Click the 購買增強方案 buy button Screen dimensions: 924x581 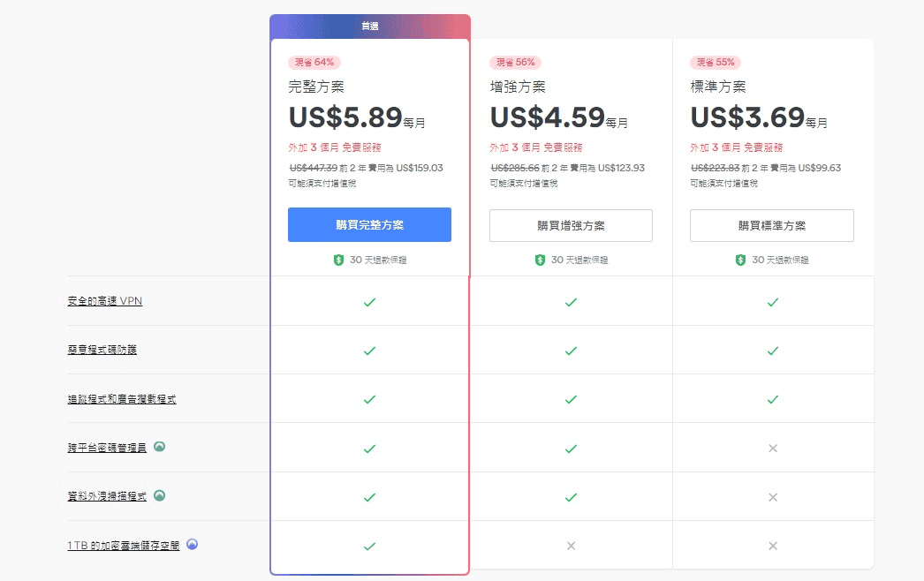coord(571,225)
